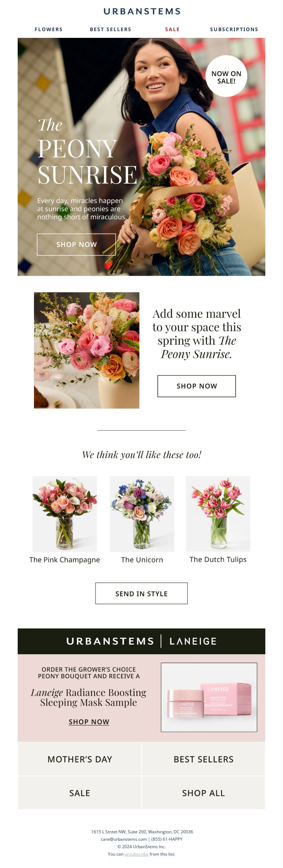
Task: Click the Best Sellers footer tile
Action: pyautogui.click(x=203, y=759)
